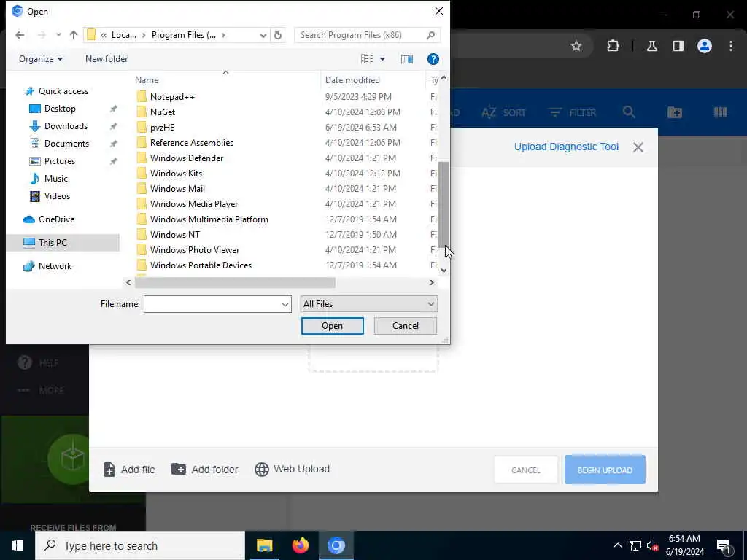This screenshot has width=747, height=560.
Task: Select the Windows NT folder
Action: tap(175, 234)
